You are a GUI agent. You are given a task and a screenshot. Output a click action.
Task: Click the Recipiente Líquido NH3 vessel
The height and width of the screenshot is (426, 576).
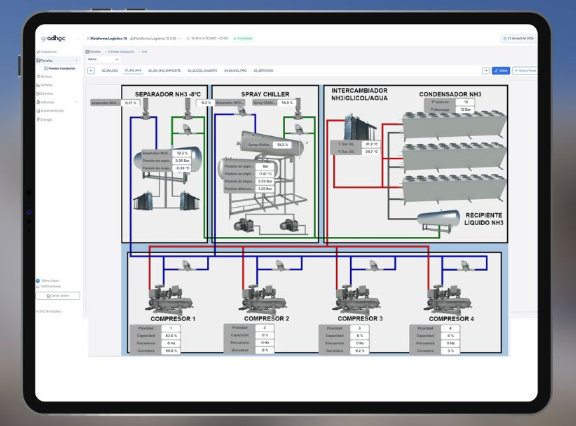pos(439,218)
